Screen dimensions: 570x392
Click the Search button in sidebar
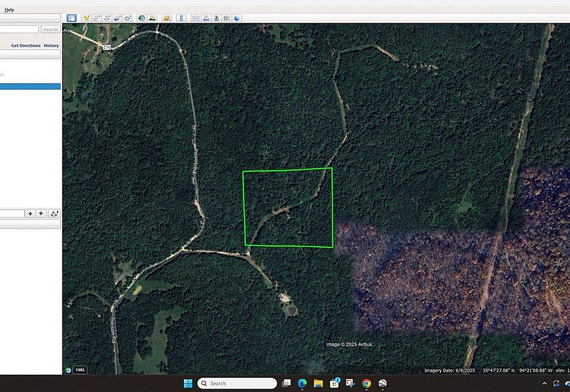click(50, 29)
